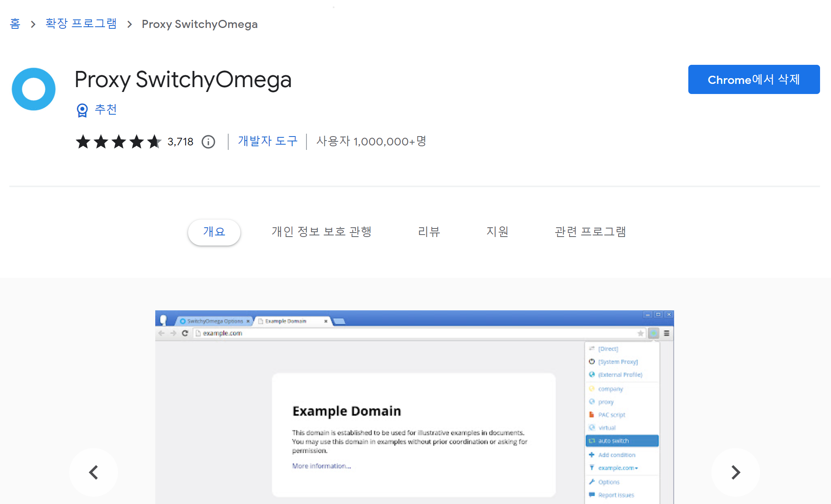This screenshot has width=831, height=504.
Task: Click the Proxy SwitchyOmega blue ring logo
Action: (34, 89)
